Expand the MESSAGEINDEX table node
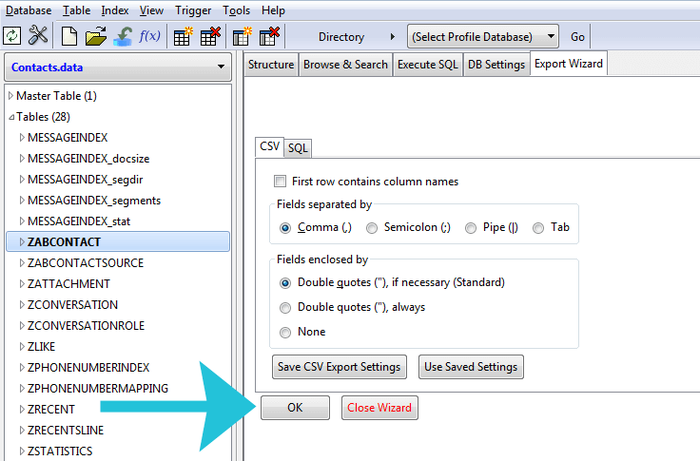This screenshot has width=700, height=461. [x=21, y=137]
